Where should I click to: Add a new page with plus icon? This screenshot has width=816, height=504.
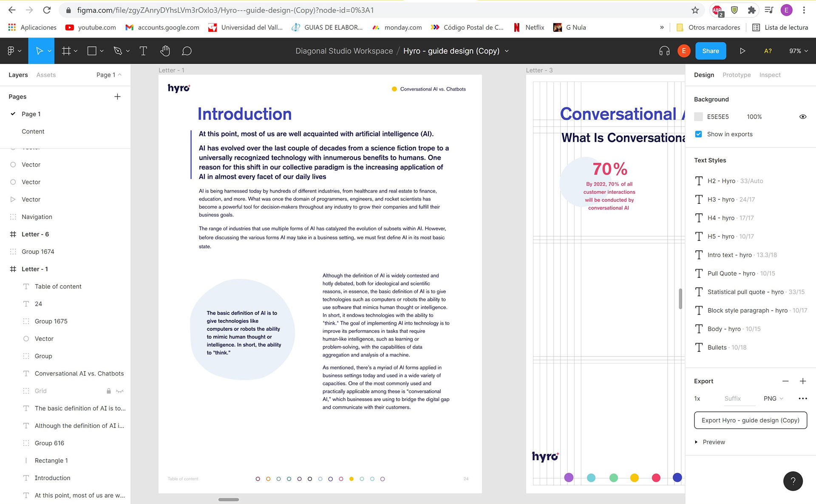(x=117, y=96)
